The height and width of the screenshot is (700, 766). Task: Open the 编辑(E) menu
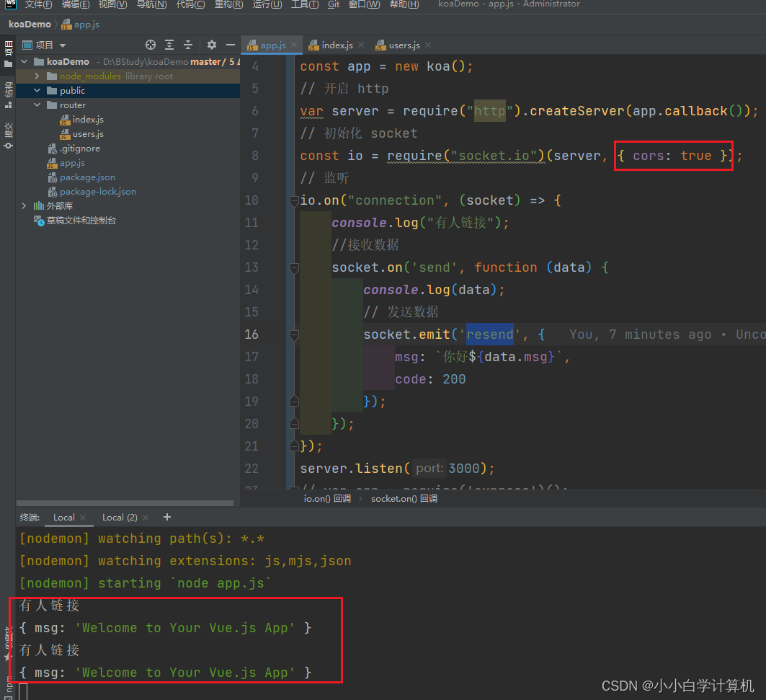76,4
